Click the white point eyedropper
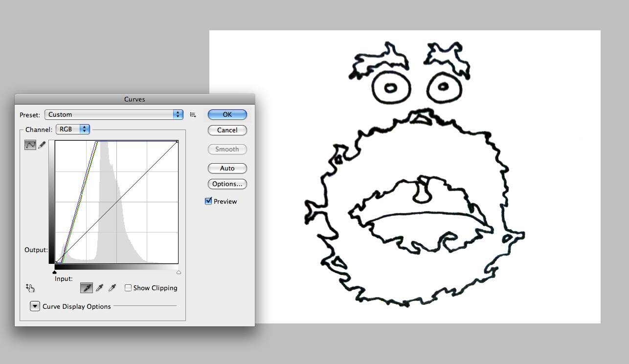629x364 pixels. click(x=112, y=288)
